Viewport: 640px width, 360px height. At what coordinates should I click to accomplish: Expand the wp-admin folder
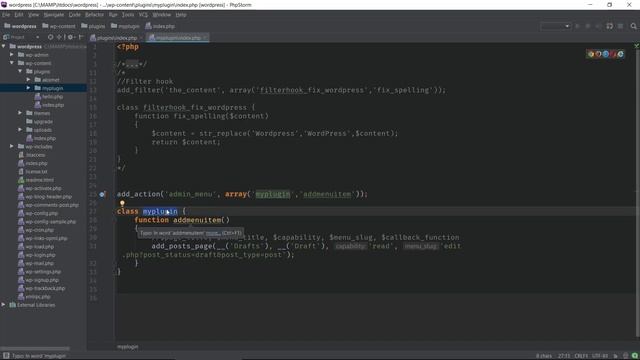tap(12, 54)
